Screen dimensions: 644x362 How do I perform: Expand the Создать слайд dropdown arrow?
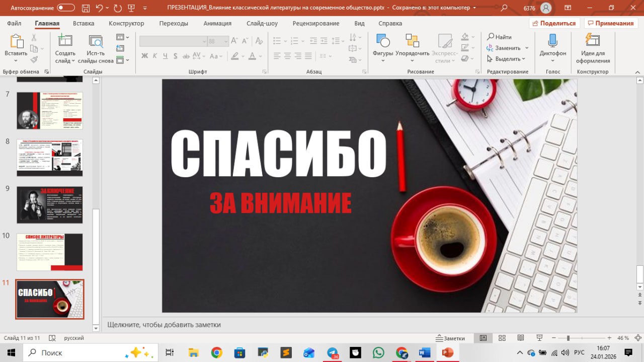pyautogui.click(x=73, y=61)
